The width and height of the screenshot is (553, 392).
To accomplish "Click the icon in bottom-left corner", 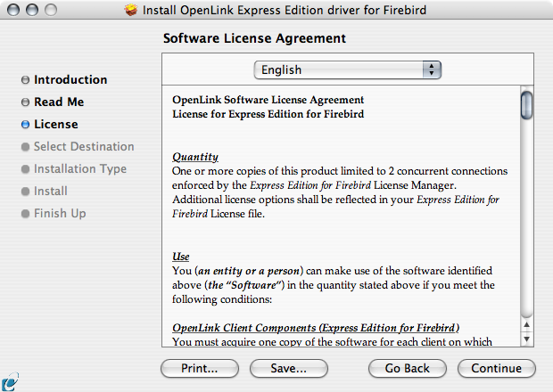I will [x=9, y=380].
